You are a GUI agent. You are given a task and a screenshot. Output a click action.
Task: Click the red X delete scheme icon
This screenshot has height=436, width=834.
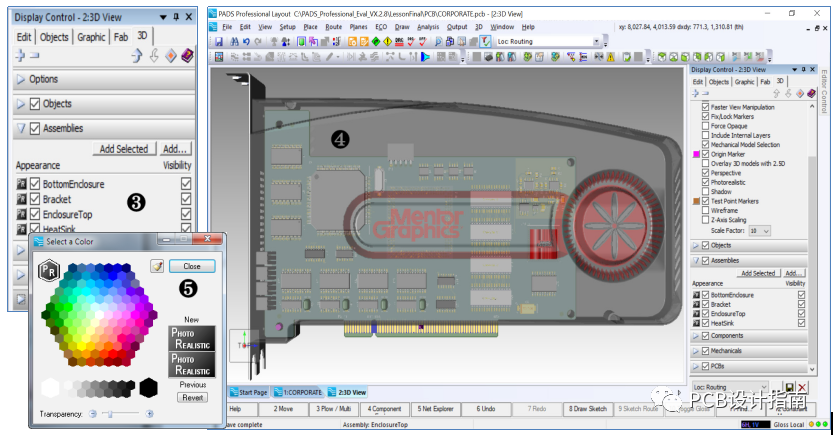(x=802, y=387)
